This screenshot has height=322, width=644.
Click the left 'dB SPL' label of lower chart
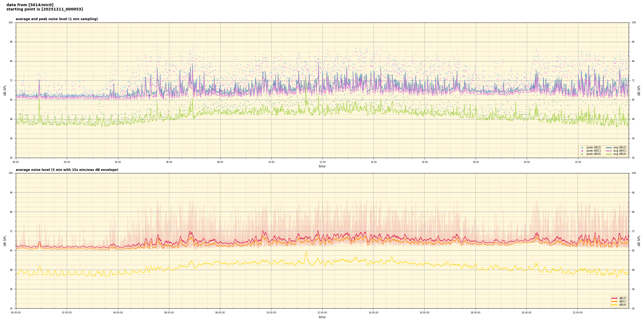point(5,241)
